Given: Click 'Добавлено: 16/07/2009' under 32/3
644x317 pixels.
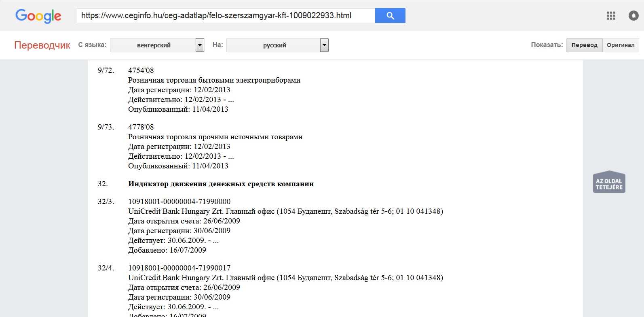Looking at the screenshot, I should coord(167,250).
